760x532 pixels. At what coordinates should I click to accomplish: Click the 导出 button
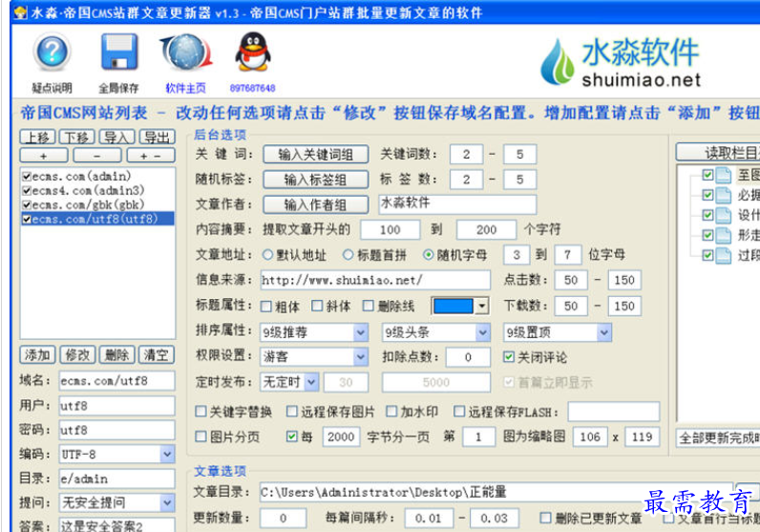pos(157,138)
